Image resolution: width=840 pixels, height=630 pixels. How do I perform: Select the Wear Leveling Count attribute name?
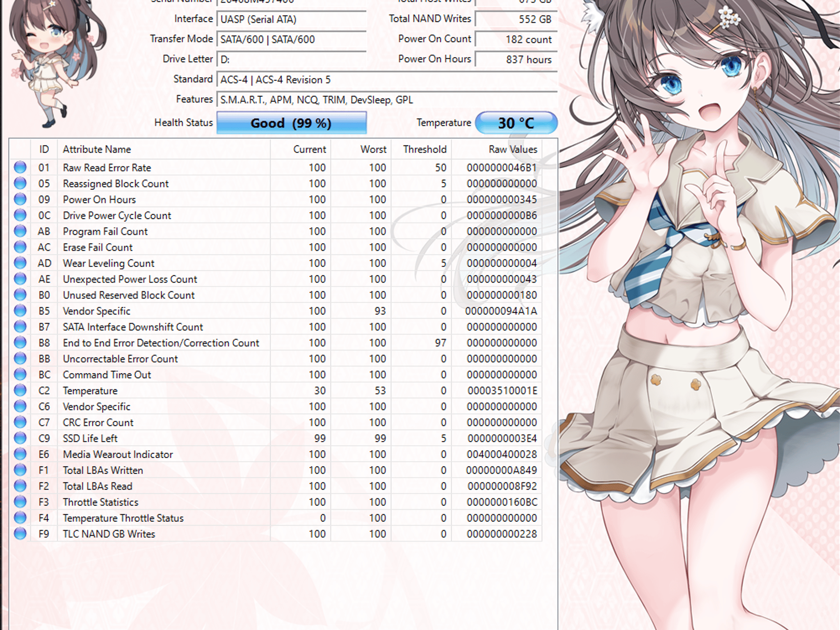[x=109, y=263]
